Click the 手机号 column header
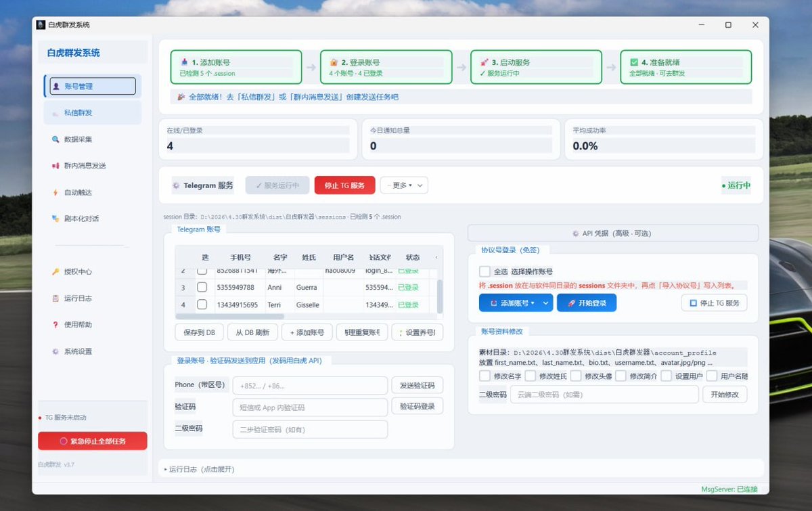The image size is (812, 511). pos(240,257)
